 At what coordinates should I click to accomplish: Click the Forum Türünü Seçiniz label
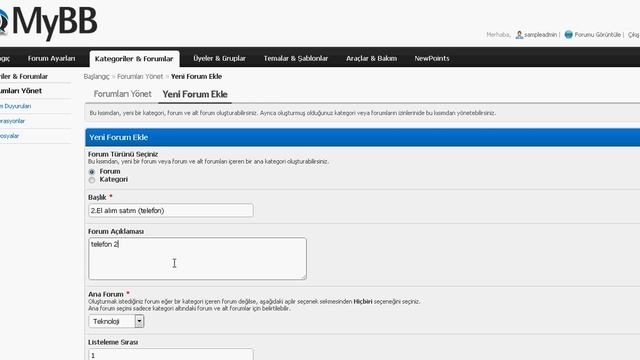pos(123,154)
